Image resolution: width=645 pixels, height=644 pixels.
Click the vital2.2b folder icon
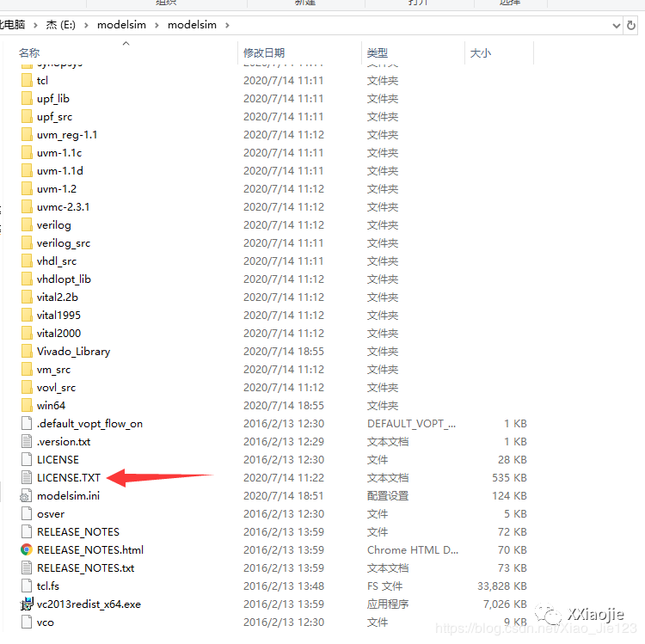point(27,297)
